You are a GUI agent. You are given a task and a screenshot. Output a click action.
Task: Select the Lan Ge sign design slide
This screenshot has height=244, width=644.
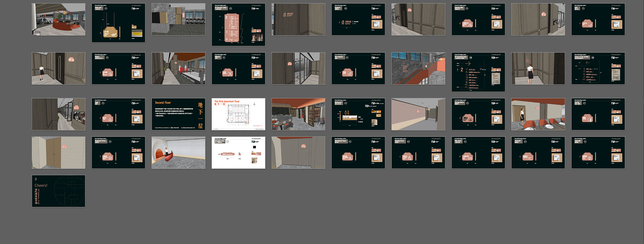pyautogui.click(x=598, y=114)
